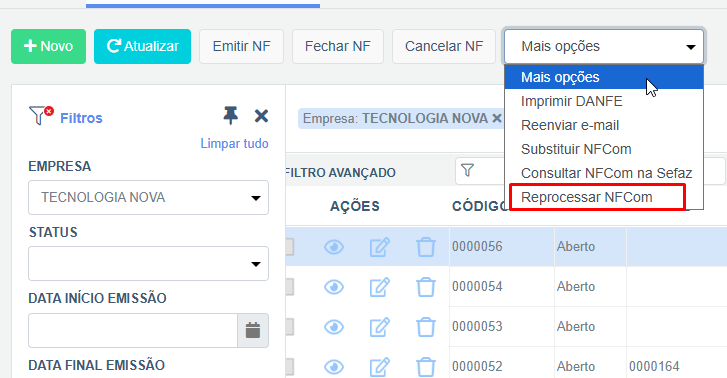
Task: Click the green Novo button
Action: coord(48,46)
